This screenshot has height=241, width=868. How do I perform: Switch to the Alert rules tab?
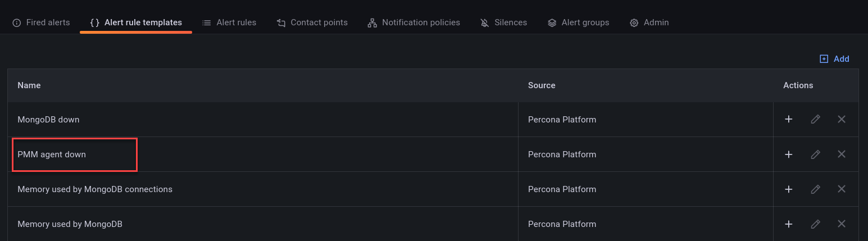(229, 22)
